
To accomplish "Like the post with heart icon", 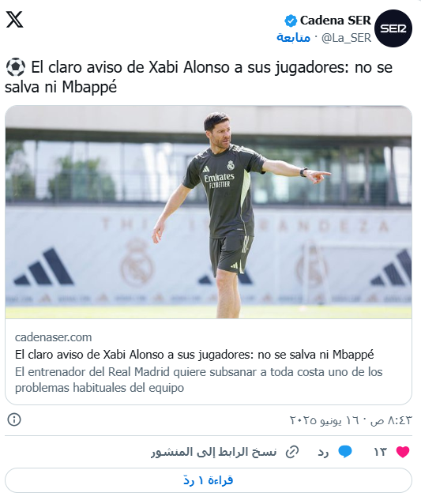I will 402,452.
